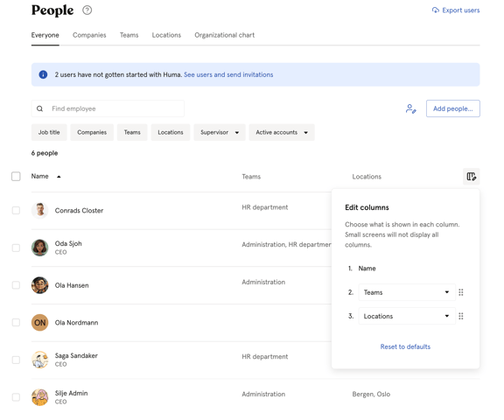The image size is (504, 420).
Task: Open the help icon beside People heading
Action: point(87,10)
